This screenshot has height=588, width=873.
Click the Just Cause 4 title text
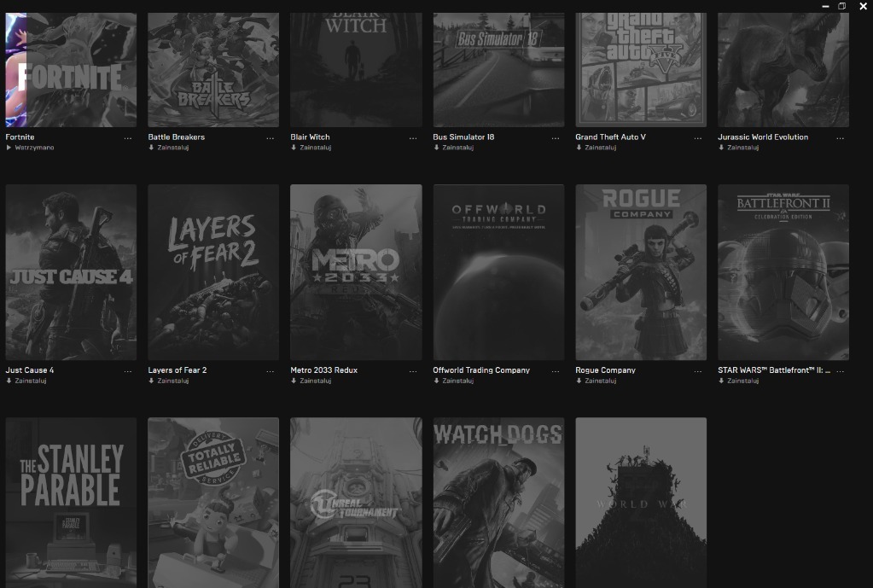tap(30, 370)
